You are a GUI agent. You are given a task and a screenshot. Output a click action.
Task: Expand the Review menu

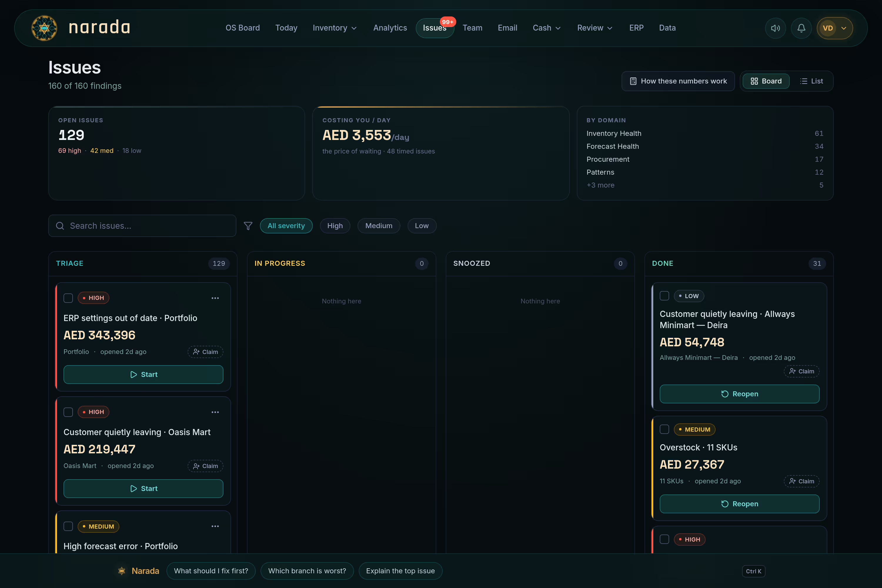pos(594,28)
